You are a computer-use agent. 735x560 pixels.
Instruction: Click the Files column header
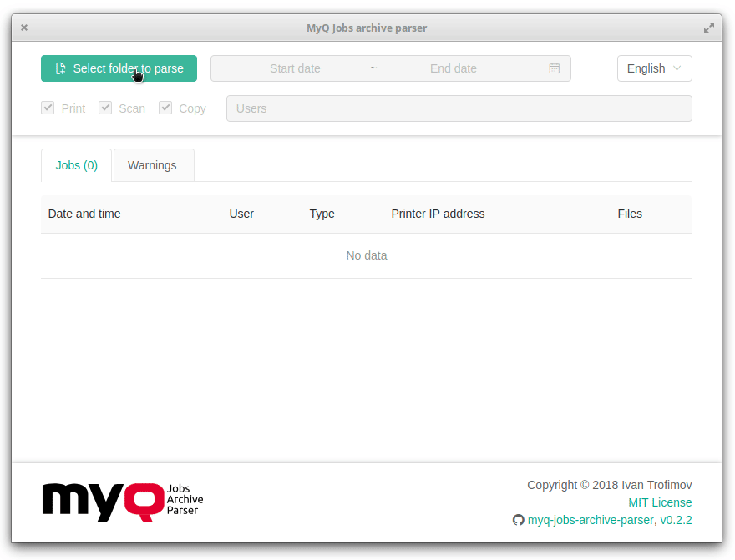[630, 214]
